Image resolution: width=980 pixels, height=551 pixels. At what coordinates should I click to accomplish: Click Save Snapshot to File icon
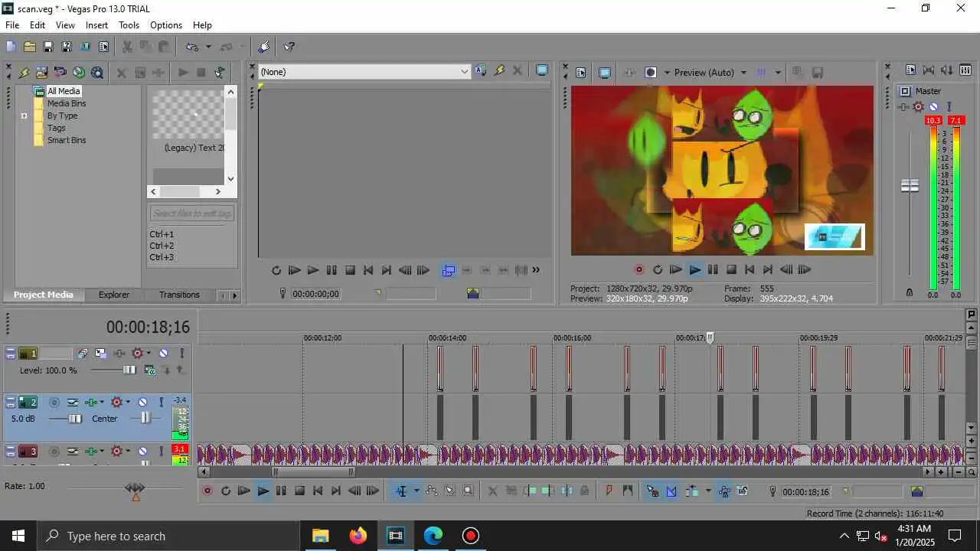click(818, 73)
